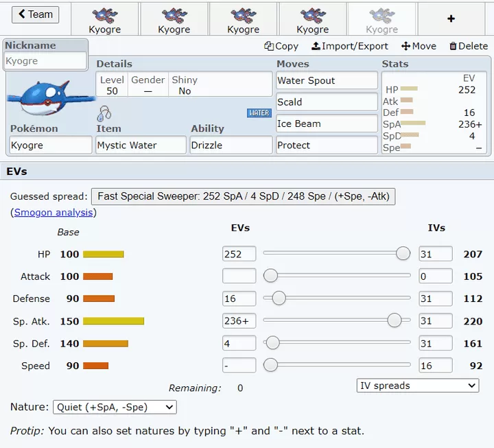Edit the Speed EV field
Image resolution: width=494 pixels, height=448 pixels.
[239, 366]
